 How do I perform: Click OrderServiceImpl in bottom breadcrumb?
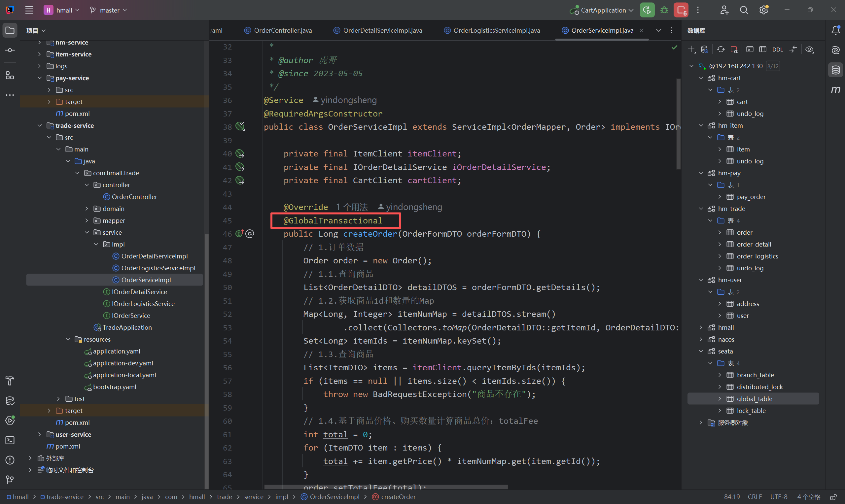click(x=334, y=497)
